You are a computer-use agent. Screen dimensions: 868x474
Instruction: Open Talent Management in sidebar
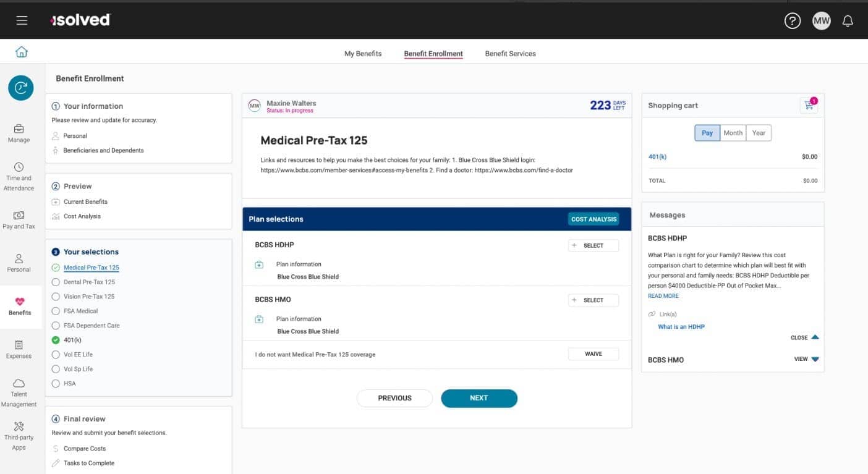[19, 392]
